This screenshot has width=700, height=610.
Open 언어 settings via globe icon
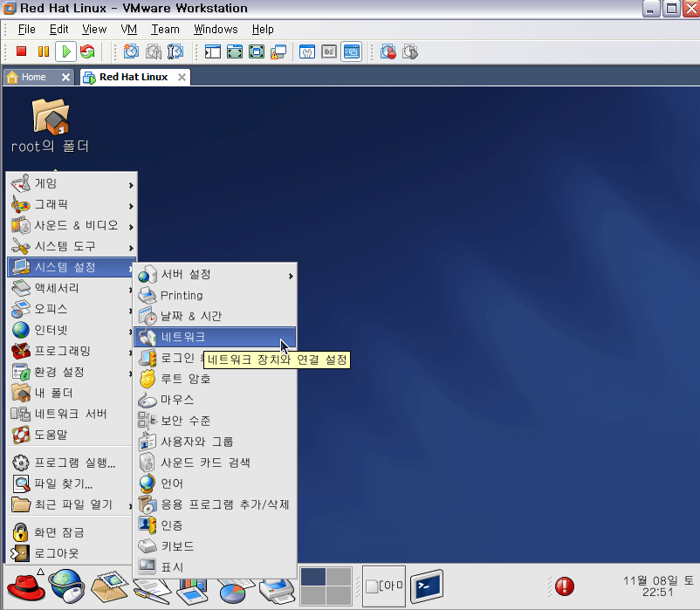point(147,483)
